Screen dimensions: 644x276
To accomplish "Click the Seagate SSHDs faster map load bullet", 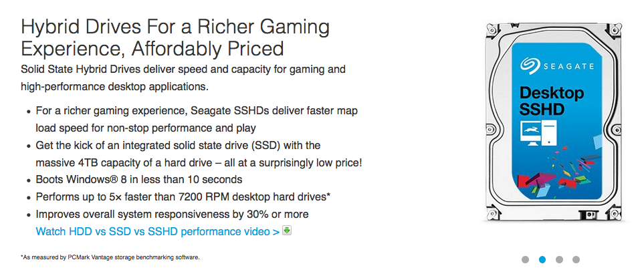I will pyautogui.click(x=197, y=119).
